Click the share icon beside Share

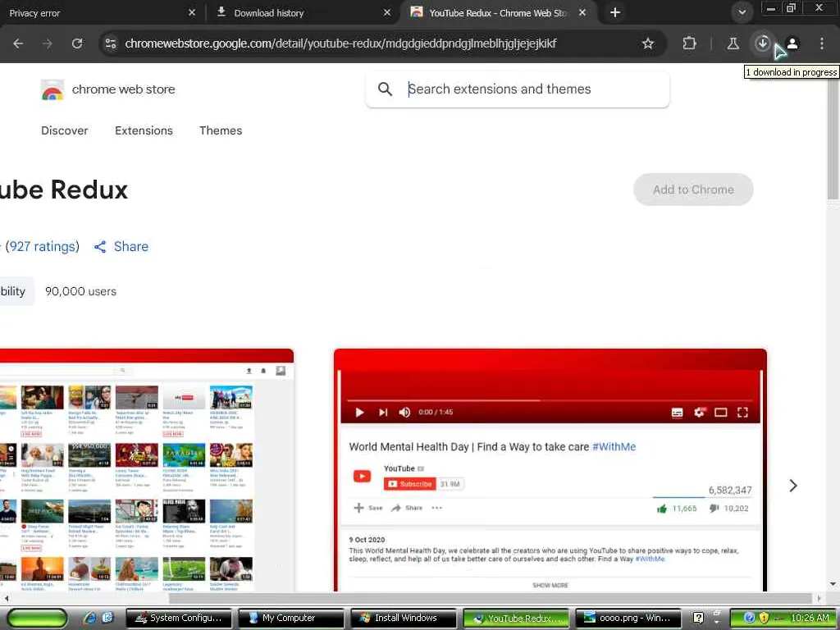pos(100,246)
